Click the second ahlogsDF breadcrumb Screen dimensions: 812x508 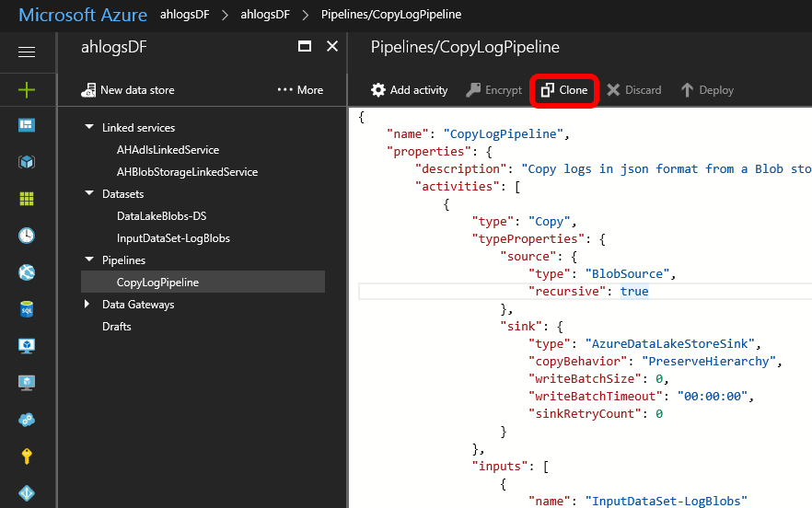(265, 15)
